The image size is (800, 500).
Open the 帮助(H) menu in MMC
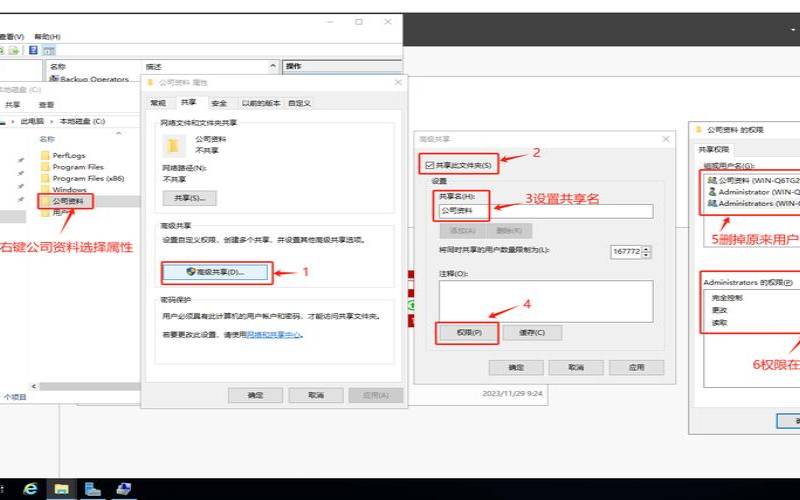tap(47, 37)
